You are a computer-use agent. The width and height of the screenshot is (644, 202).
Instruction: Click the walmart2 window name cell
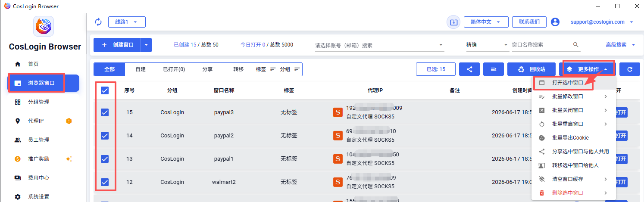point(224,182)
